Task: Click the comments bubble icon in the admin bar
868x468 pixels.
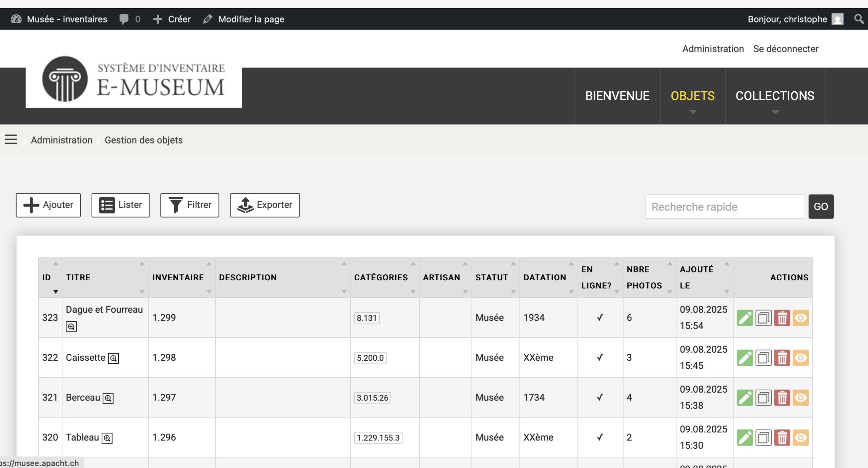Action: coord(124,19)
